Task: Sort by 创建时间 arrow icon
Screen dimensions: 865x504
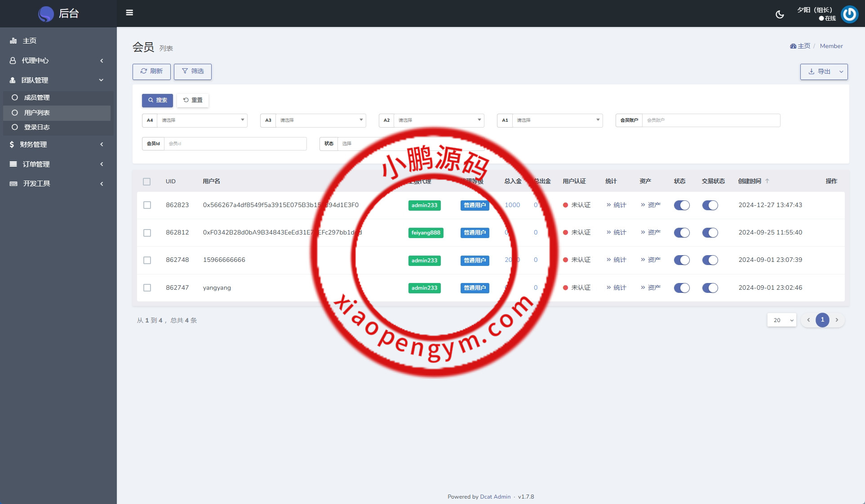Action: [767, 181]
